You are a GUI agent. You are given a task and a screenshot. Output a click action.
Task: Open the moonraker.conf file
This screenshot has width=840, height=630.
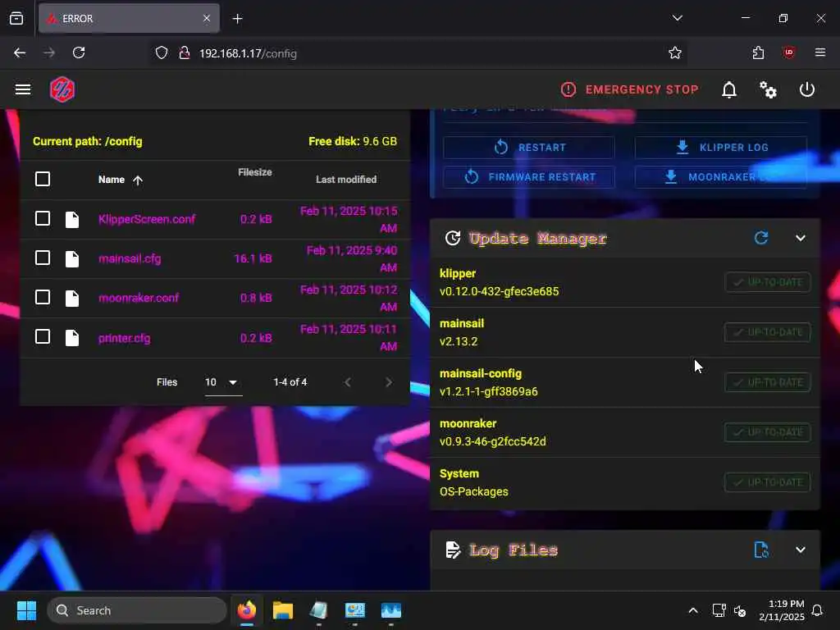[139, 298]
